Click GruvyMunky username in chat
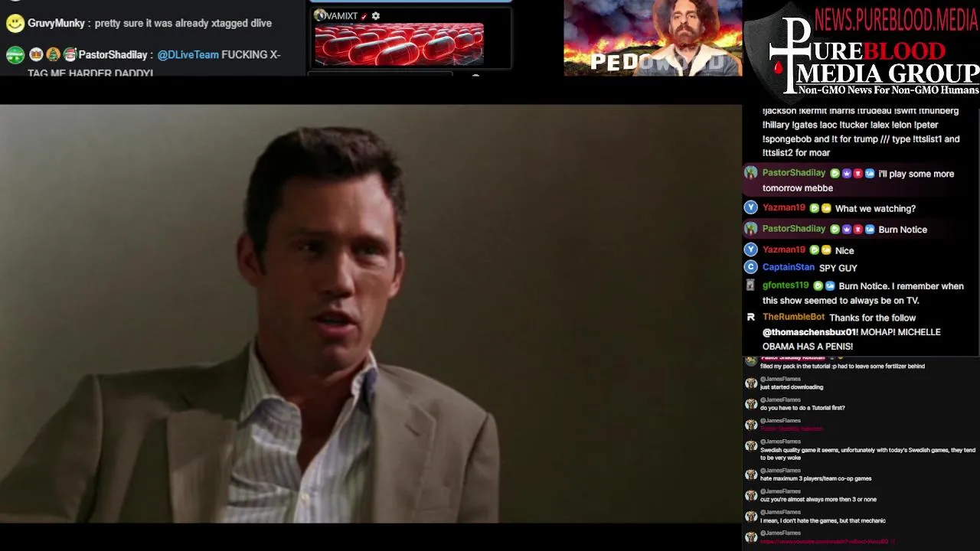Viewport: 980px width, 551px height. pos(56,24)
